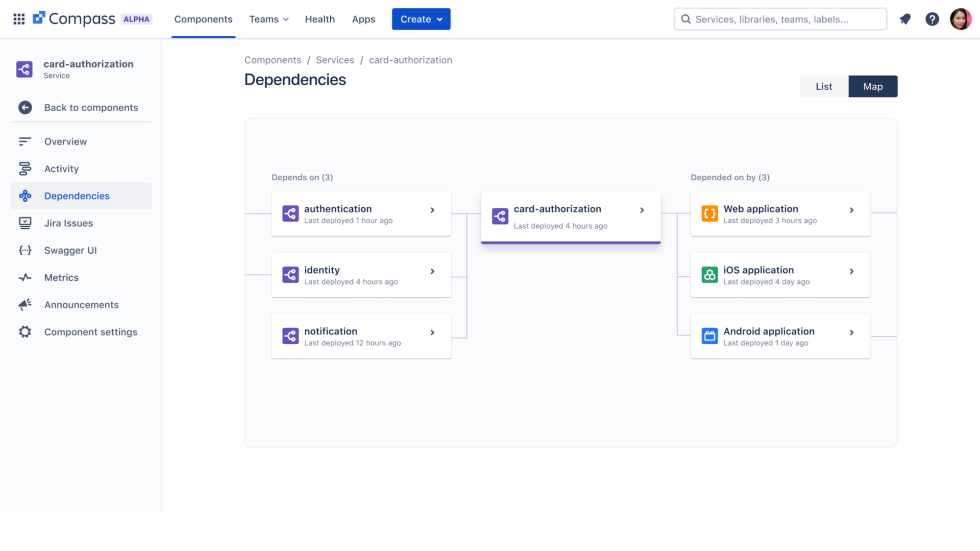Switch dependencies view to Map
Screen dimensions: 980x551
[873, 87]
